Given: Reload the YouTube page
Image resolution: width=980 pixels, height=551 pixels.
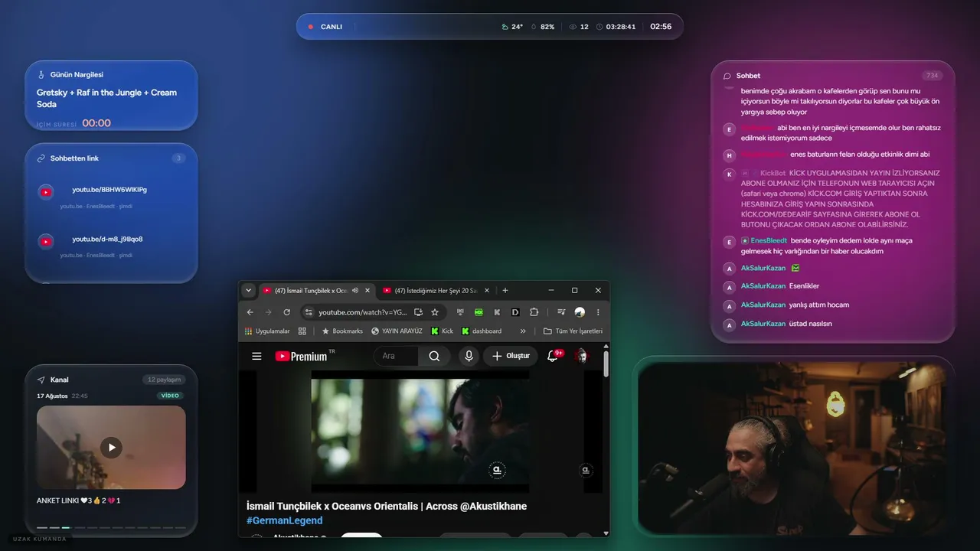Looking at the screenshot, I should click(287, 312).
